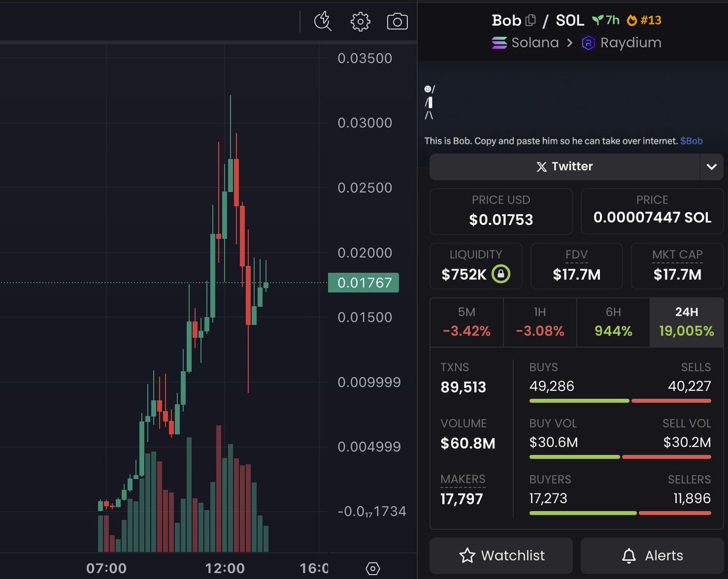Open the chart quick search icon
The width and height of the screenshot is (728, 579).
point(323,22)
